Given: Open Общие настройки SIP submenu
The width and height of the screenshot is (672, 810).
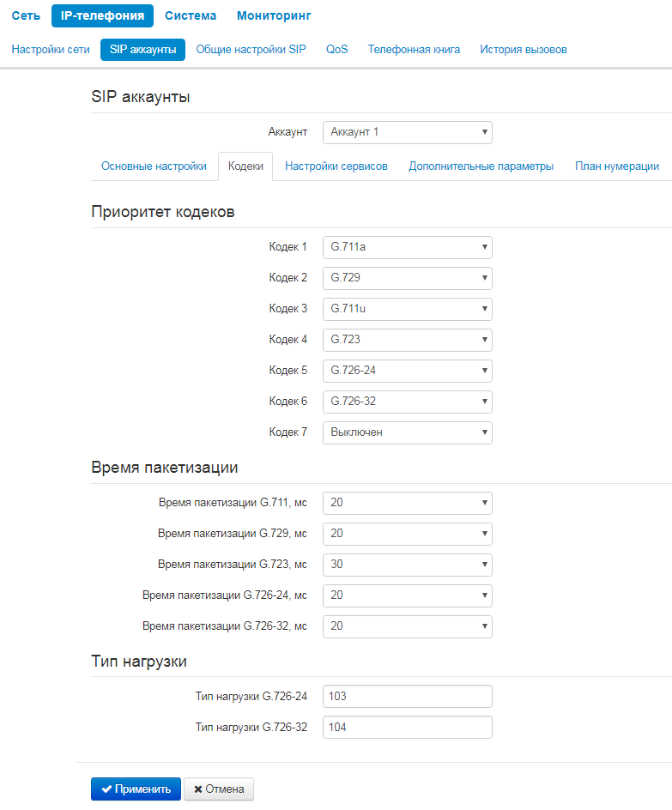Looking at the screenshot, I should (251, 50).
